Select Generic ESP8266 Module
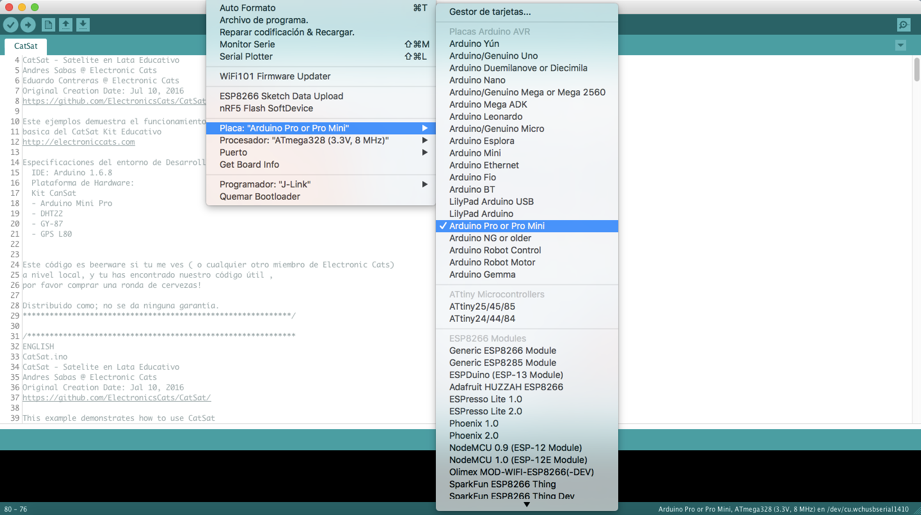 click(x=527, y=351)
